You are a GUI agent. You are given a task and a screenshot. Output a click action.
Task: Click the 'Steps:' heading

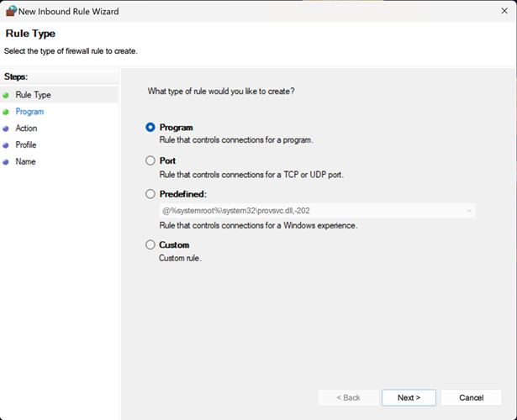click(x=16, y=76)
